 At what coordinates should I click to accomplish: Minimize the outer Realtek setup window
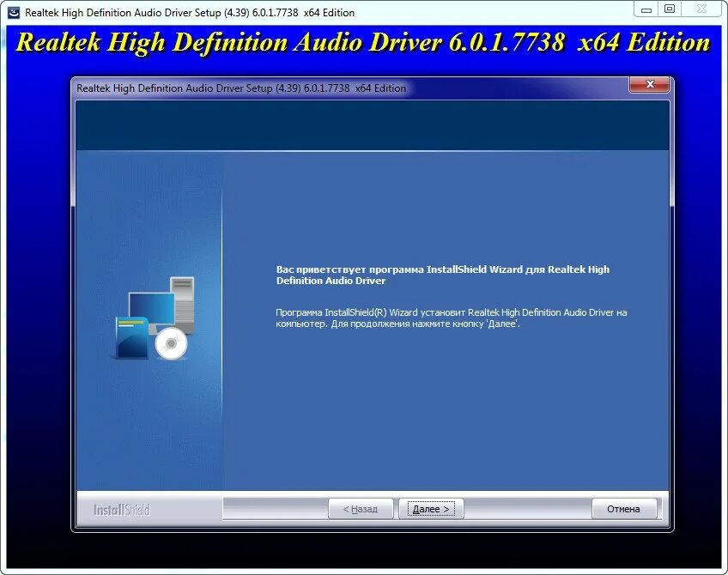tap(646, 9)
